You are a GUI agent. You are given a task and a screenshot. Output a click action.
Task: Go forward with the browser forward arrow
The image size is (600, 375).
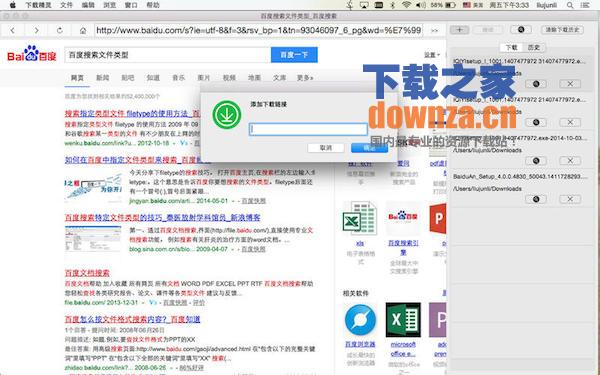(36, 30)
